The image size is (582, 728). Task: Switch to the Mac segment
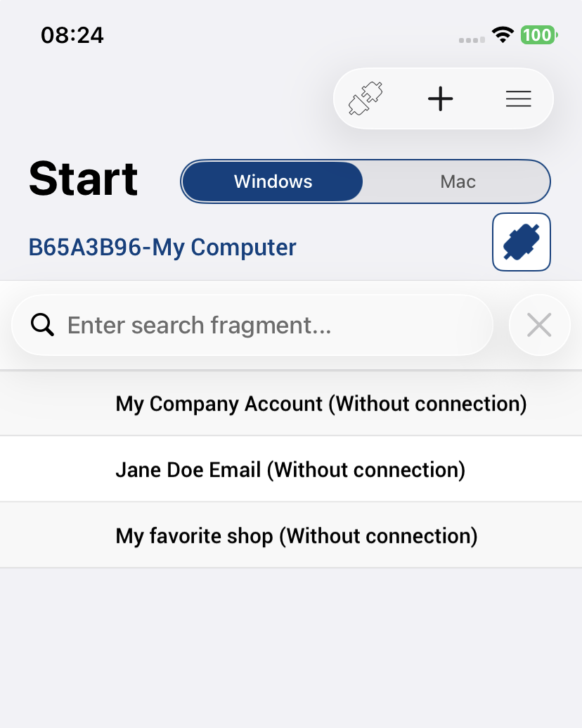(458, 181)
